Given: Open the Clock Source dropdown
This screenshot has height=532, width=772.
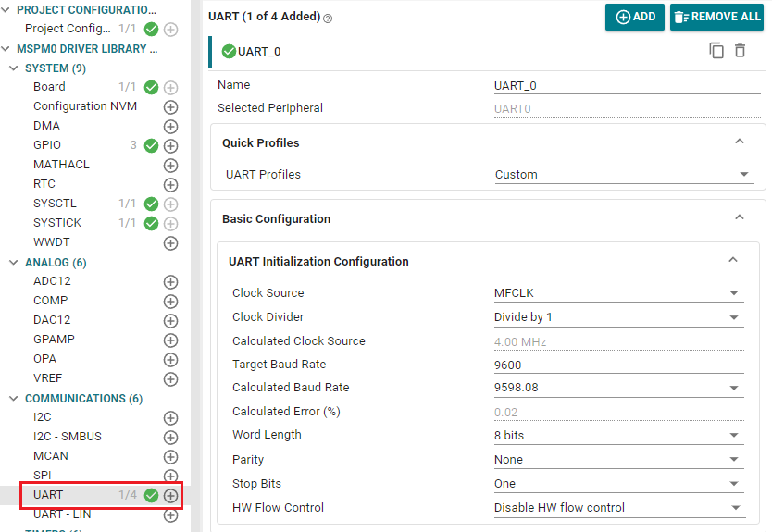Looking at the screenshot, I should 617,293.
